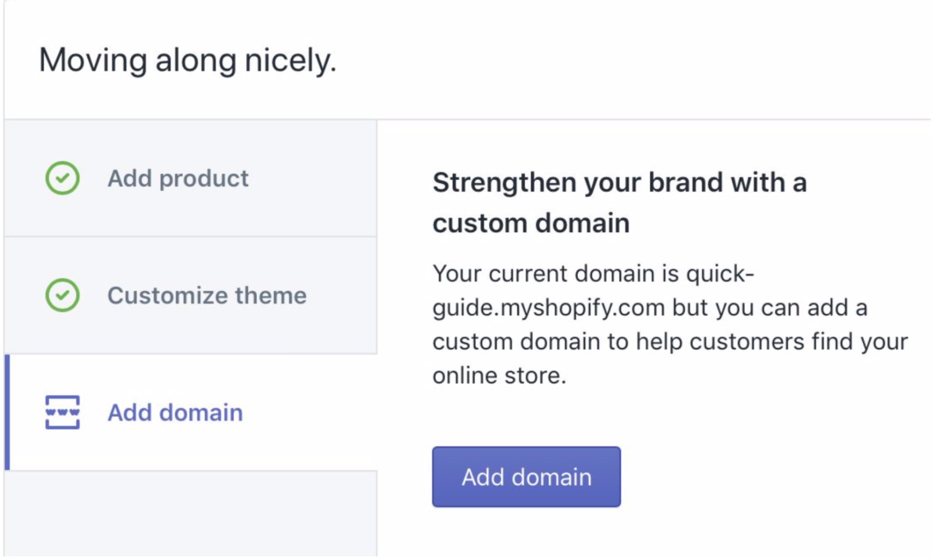Click the heading Strengthen your brand with a custom domain

pyautogui.click(x=620, y=202)
